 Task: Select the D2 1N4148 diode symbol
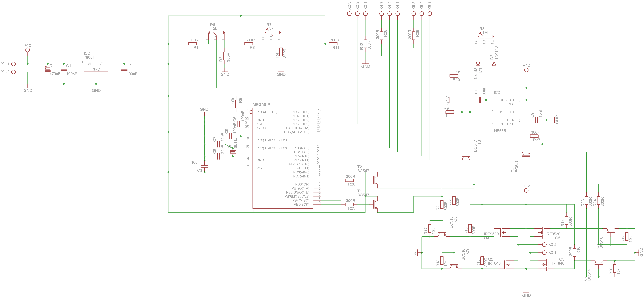pyautogui.click(x=494, y=64)
